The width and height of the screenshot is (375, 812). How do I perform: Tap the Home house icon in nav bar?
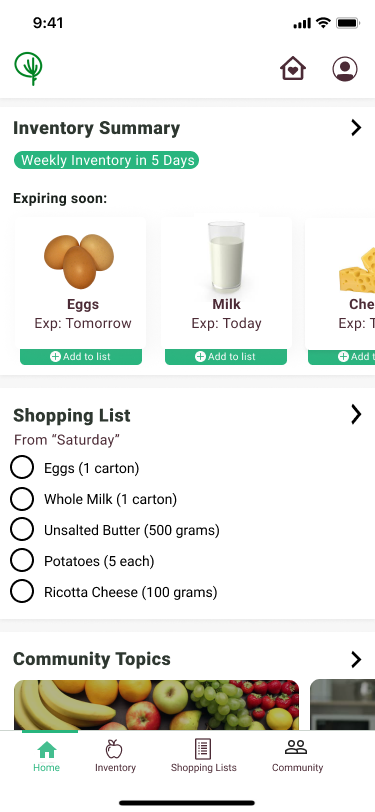pos(47,749)
